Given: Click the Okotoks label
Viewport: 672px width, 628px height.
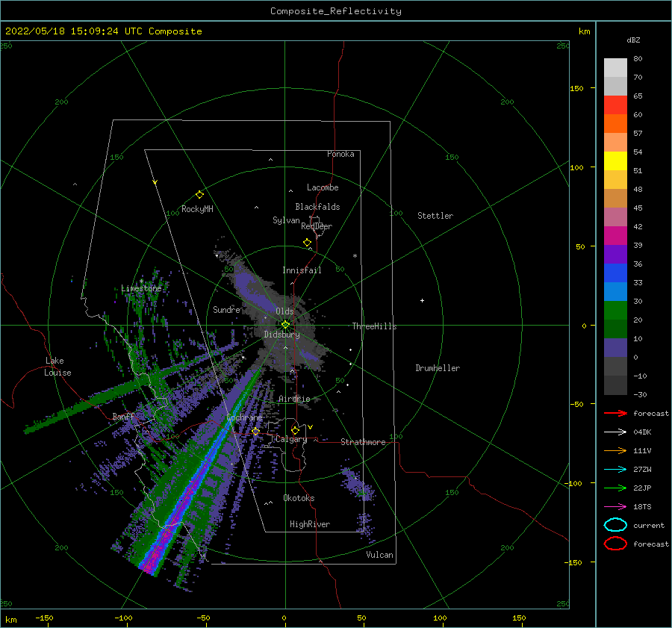Looking at the screenshot, I should (x=299, y=498).
